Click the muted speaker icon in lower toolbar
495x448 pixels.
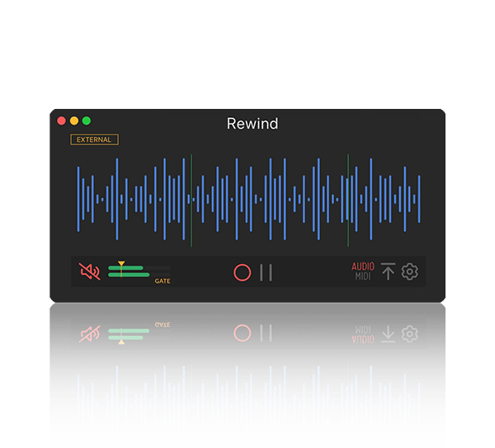(89, 333)
